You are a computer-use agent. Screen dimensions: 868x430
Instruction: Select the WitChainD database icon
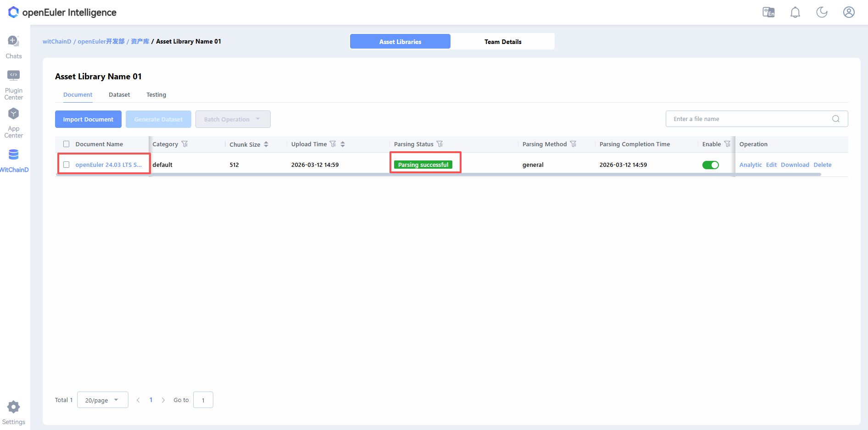[x=13, y=154]
